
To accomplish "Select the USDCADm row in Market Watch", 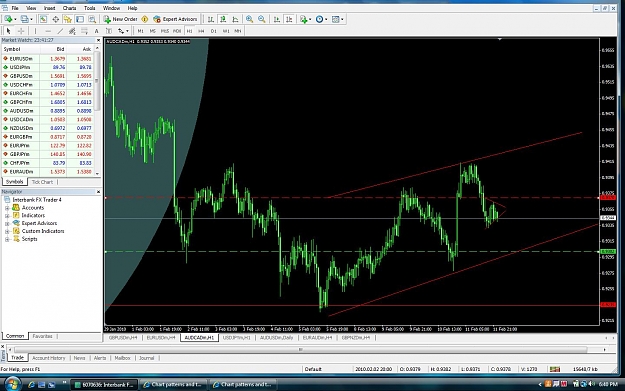I will coord(48,119).
